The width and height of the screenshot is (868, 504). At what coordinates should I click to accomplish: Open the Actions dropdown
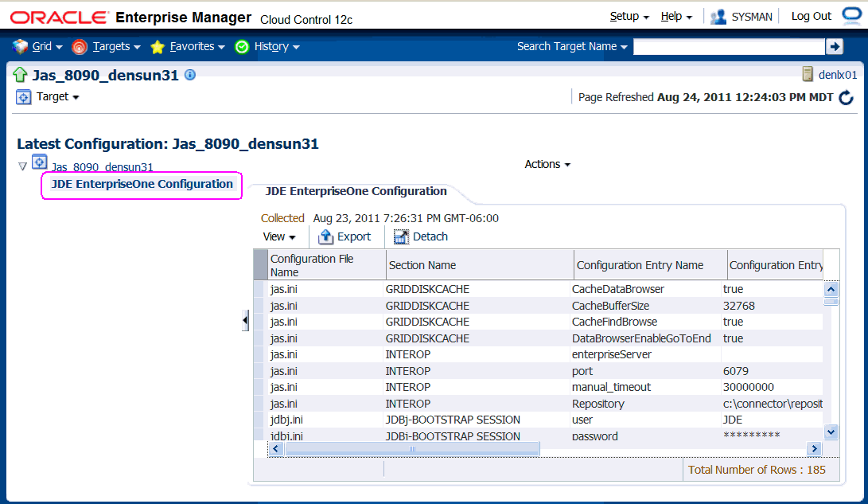(x=547, y=164)
